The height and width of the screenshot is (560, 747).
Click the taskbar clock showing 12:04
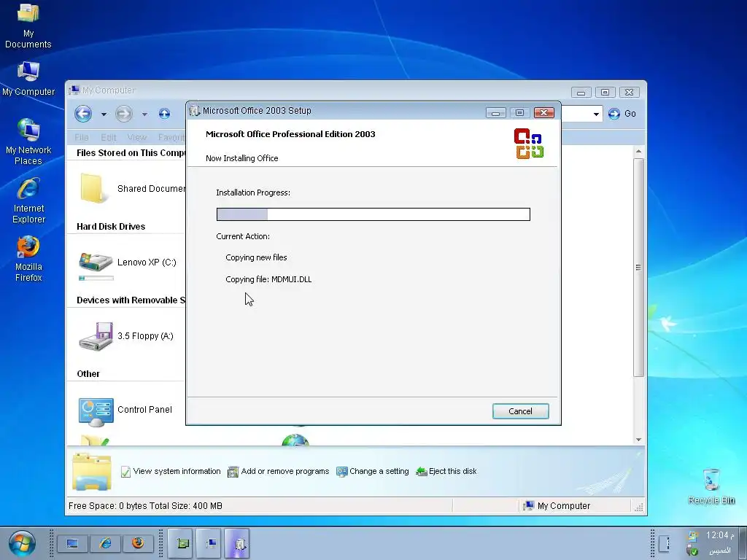[x=719, y=535]
